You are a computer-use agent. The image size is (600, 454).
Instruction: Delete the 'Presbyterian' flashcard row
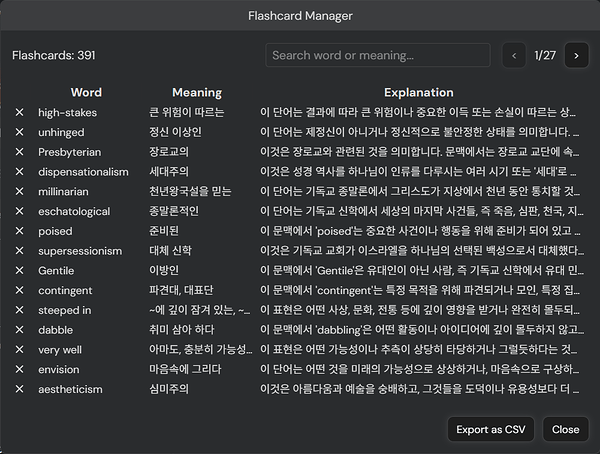pos(19,152)
